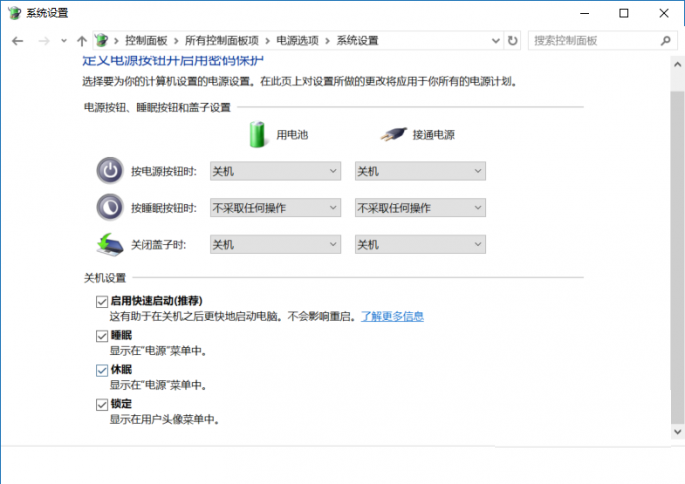
Task: Click the search magnifier icon
Action: pos(665,41)
